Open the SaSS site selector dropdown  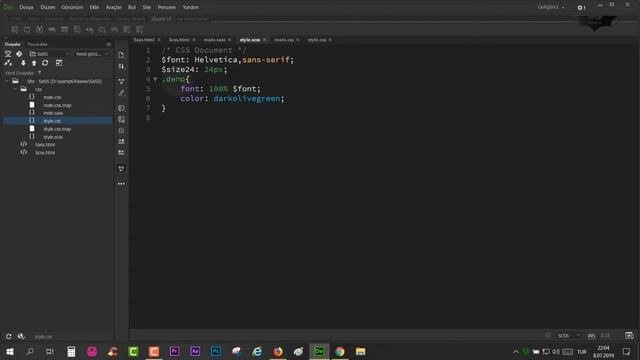point(49,53)
